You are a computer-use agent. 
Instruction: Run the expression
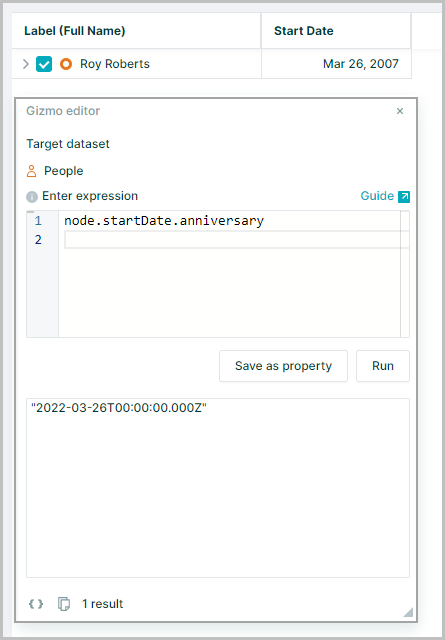383,366
